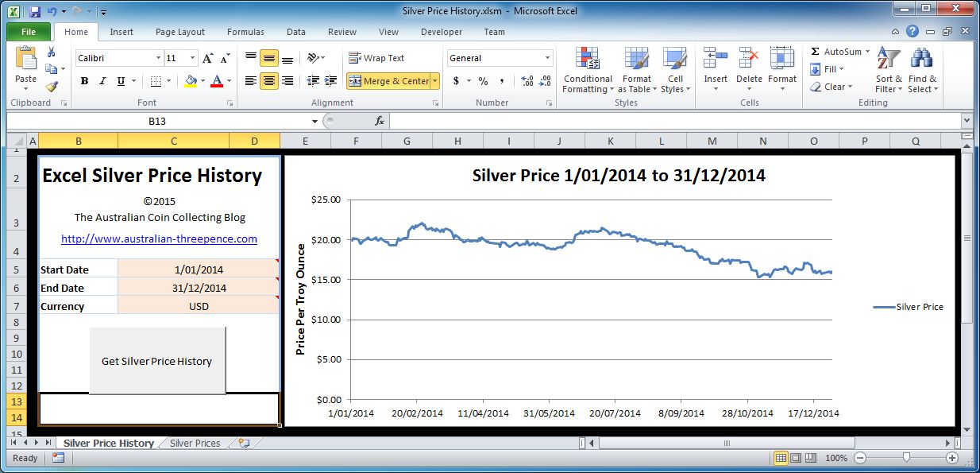Open Cell Styles gallery
This screenshot has width=980, height=473.
(675, 71)
